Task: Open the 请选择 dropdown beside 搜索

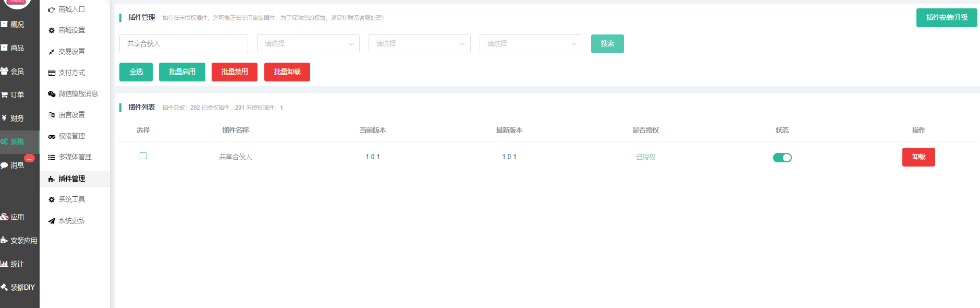Action: (531, 44)
